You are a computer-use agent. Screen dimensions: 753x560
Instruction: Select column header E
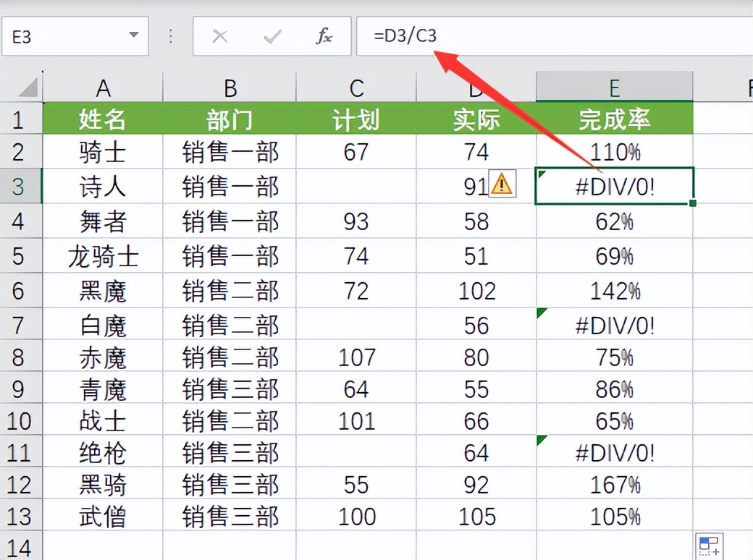614,87
